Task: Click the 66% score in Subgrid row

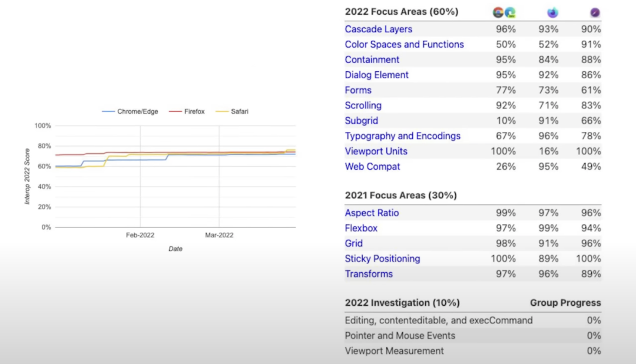Action: [591, 121]
